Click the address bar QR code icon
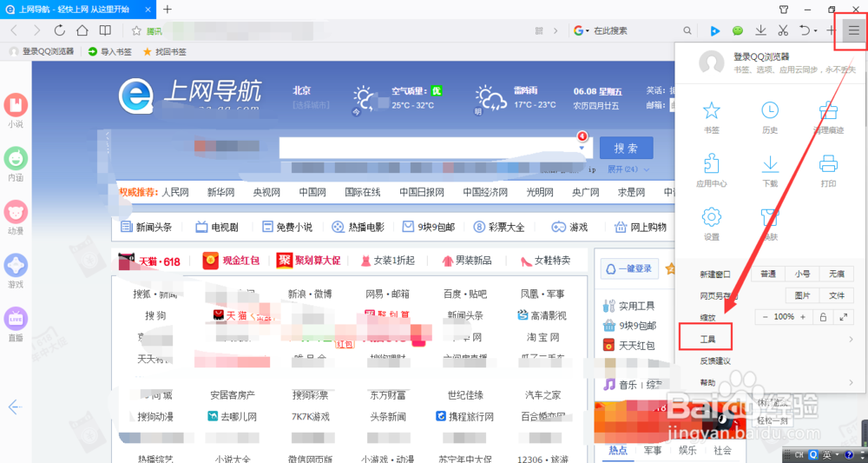This screenshot has height=463, width=868. [539, 31]
